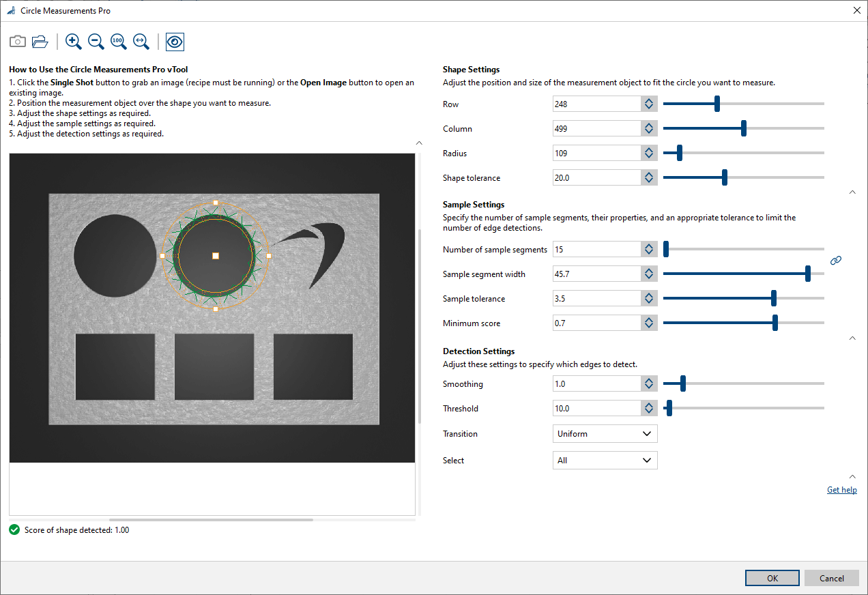Confirm with the OK button
868x595 pixels.
point(772,578)
